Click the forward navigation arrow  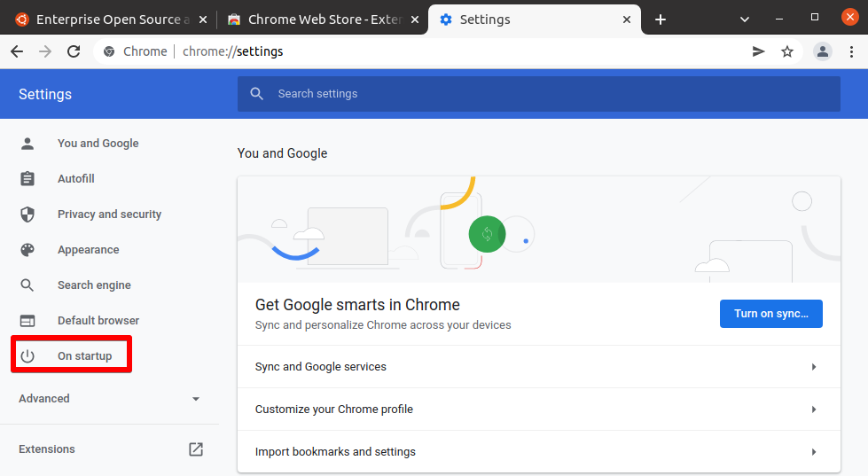point(45,51)
